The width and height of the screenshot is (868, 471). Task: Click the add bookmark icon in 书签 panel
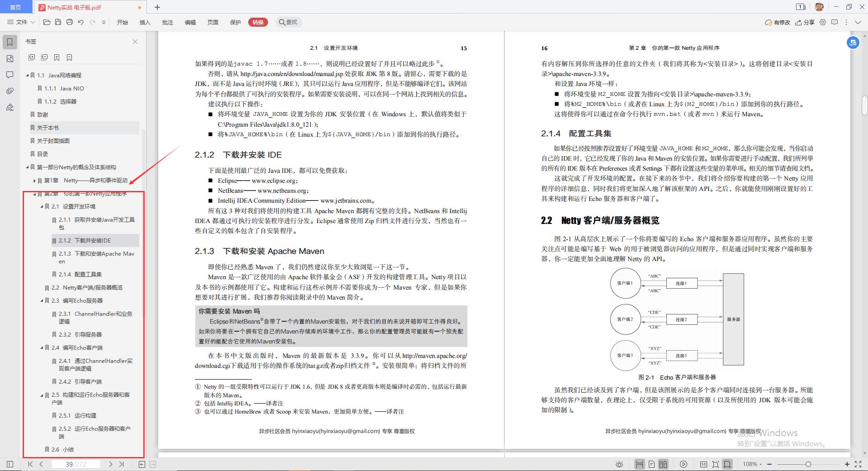pyautogui.click(x=57, y=57)
